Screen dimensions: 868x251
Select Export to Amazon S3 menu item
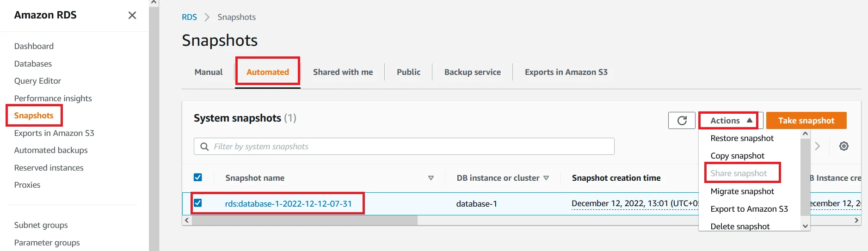(749, 209)
